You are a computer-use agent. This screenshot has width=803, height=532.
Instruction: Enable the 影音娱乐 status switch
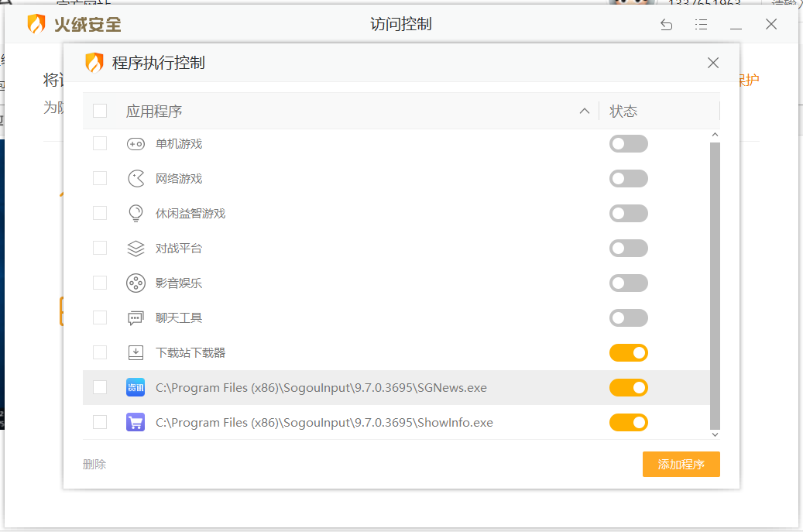point(628,283)
